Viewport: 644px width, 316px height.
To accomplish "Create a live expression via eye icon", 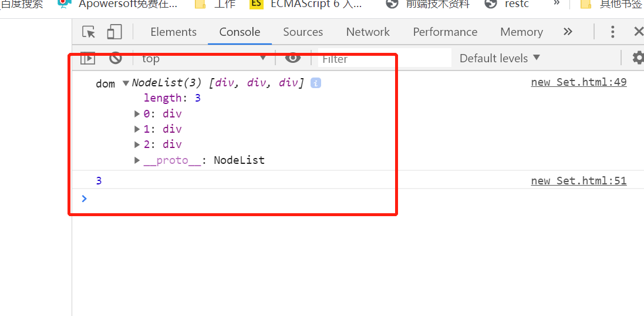I will (292, 58).
